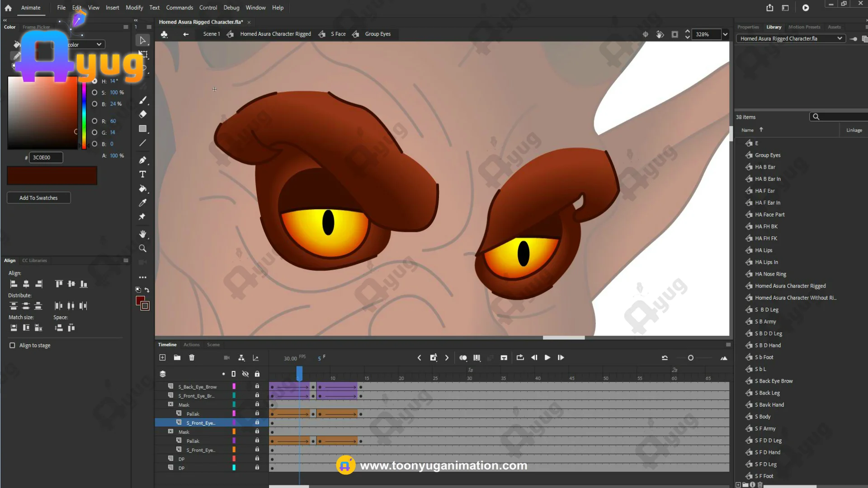
Task: Select the Eyedropper tool
Action: click(142, 203)
